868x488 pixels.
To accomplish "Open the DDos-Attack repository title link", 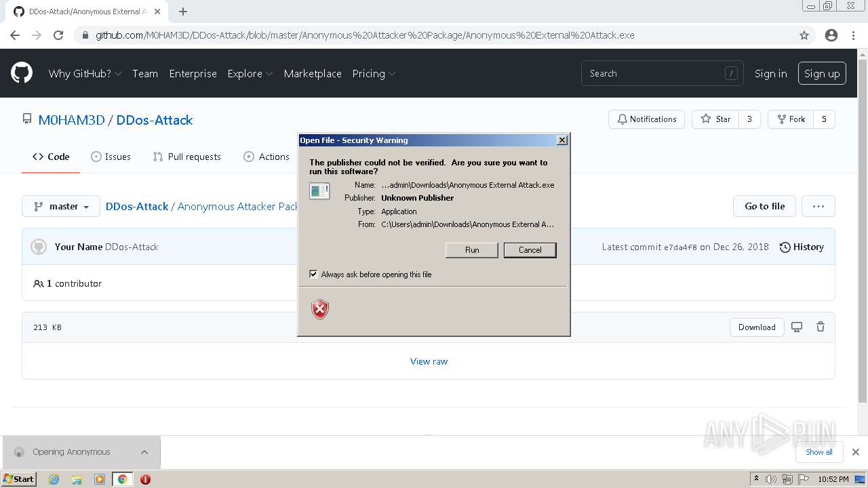I will point(155,120).
